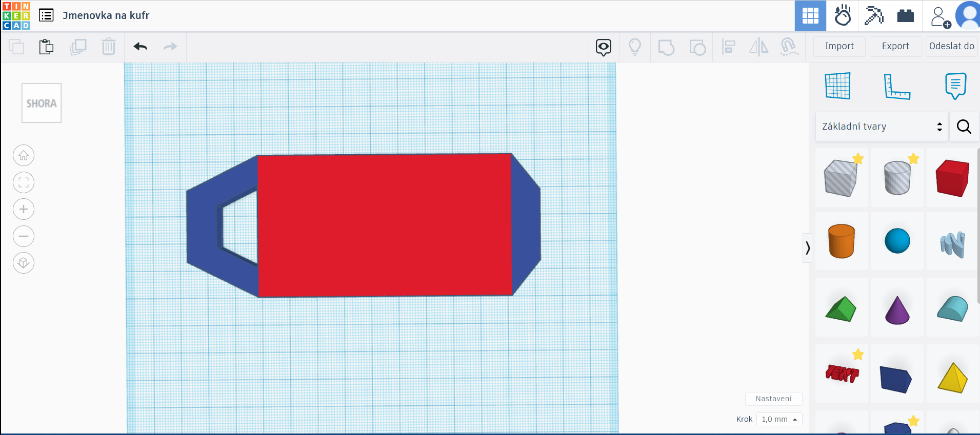Collapse the shapes panel with chevron

[x=808, y=248]
